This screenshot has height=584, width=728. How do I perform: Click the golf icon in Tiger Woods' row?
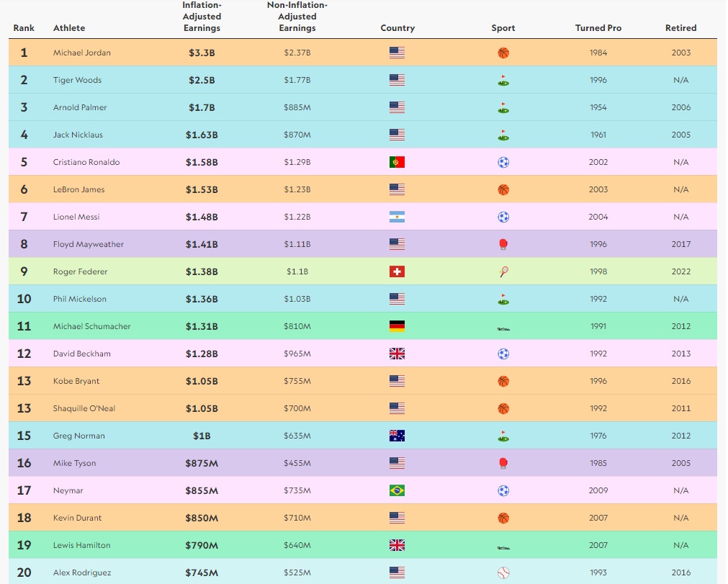[x=503, y=81]
